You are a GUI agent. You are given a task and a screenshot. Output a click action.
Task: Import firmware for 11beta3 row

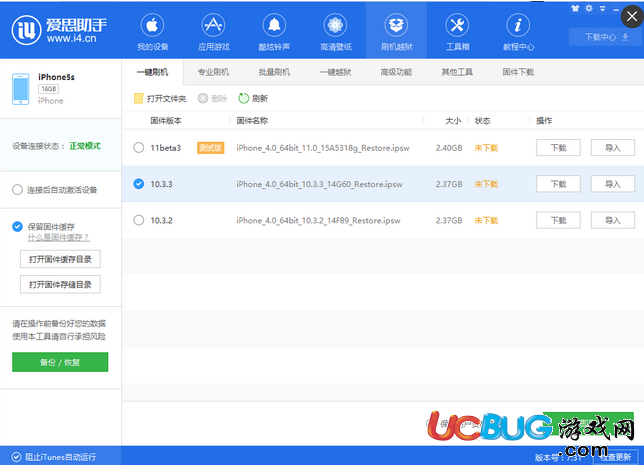click(x=613, y=148)
